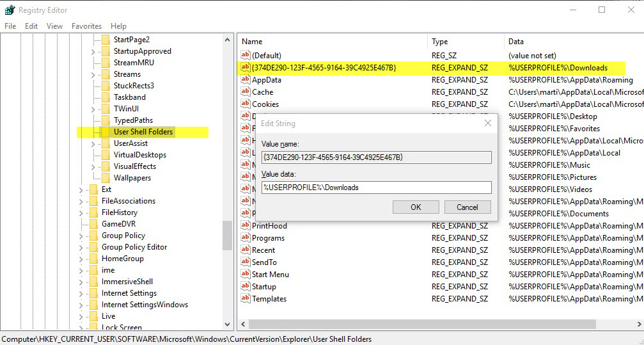Screen dimensions: 644x345
Task: Click the string icon of the SendTo value
Action: click(x=245, y=262)
